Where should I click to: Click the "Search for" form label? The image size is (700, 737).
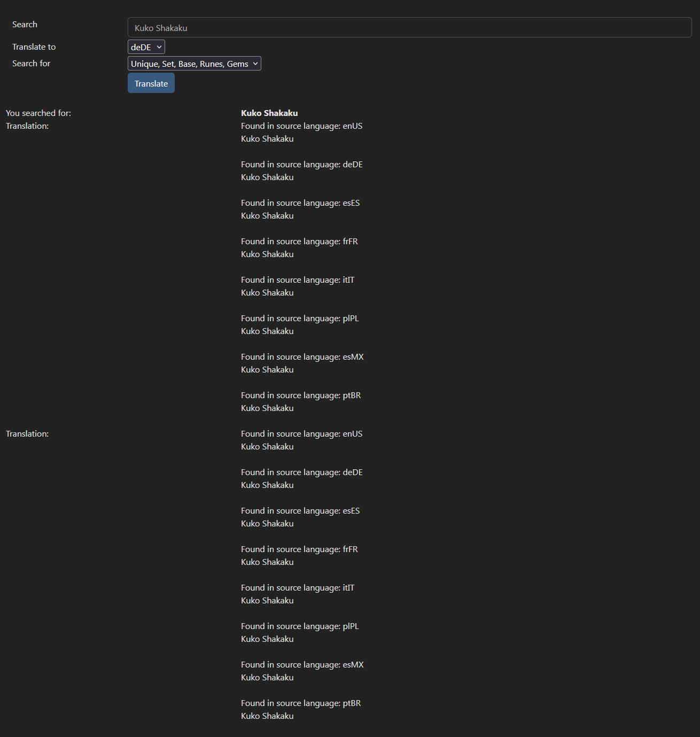31,64
